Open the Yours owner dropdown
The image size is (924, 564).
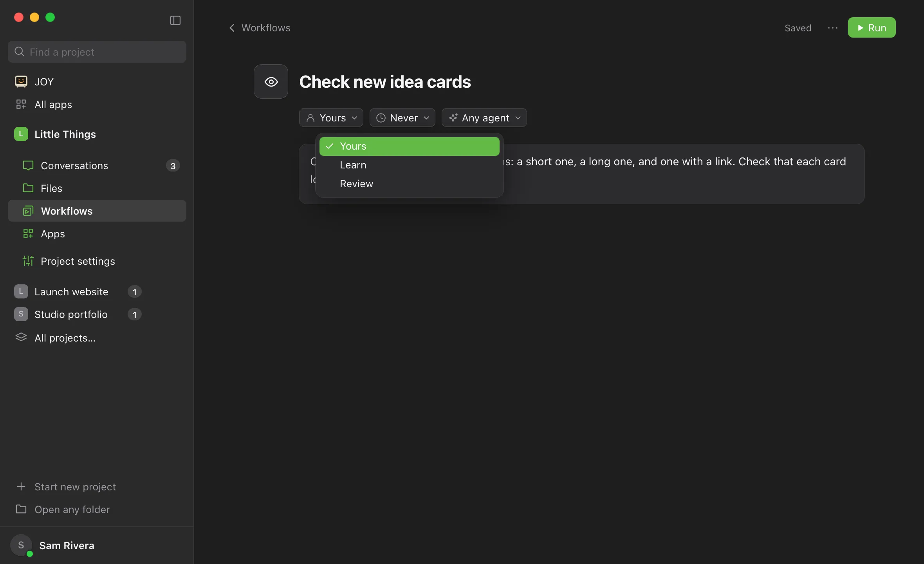pos(331,117)
